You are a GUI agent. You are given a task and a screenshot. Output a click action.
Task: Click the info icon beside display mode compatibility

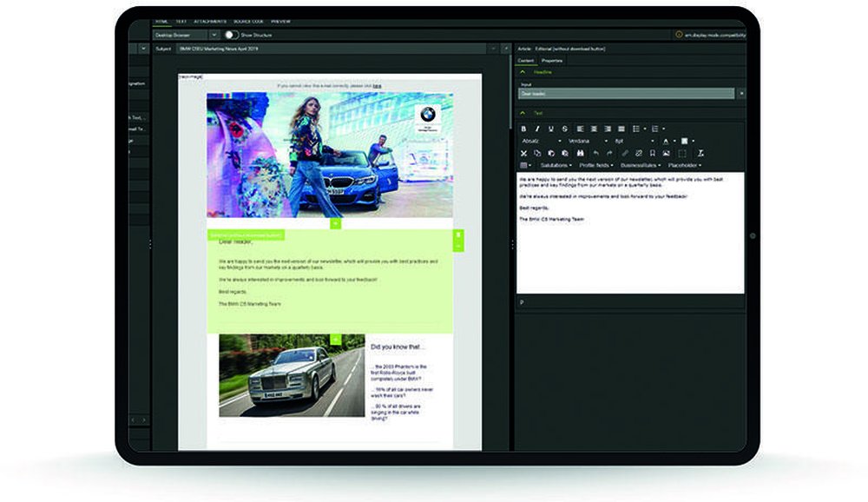(679, 35)
